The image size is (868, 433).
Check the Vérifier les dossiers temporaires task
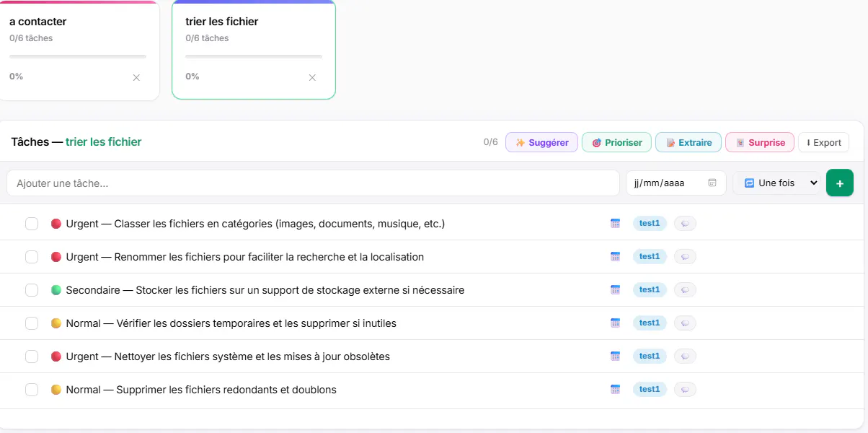[x=32, y=323]
